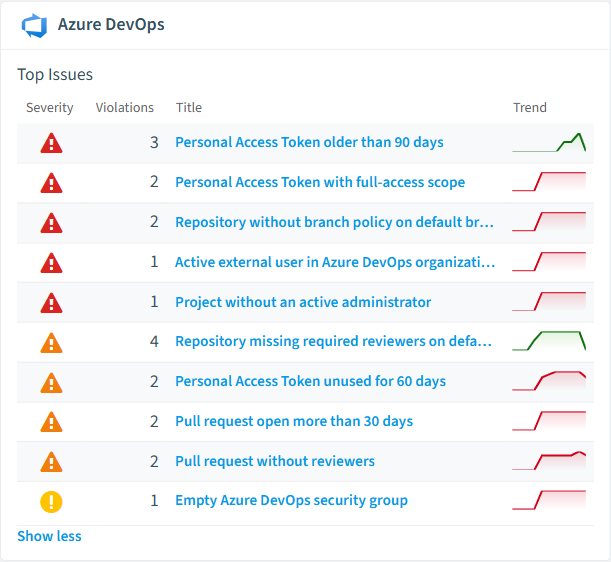Viewport: 611px width, 562px height.
Task: Open 'Active external user in Azure DevOps organizati...' issue
Action: tap(335, 262)
